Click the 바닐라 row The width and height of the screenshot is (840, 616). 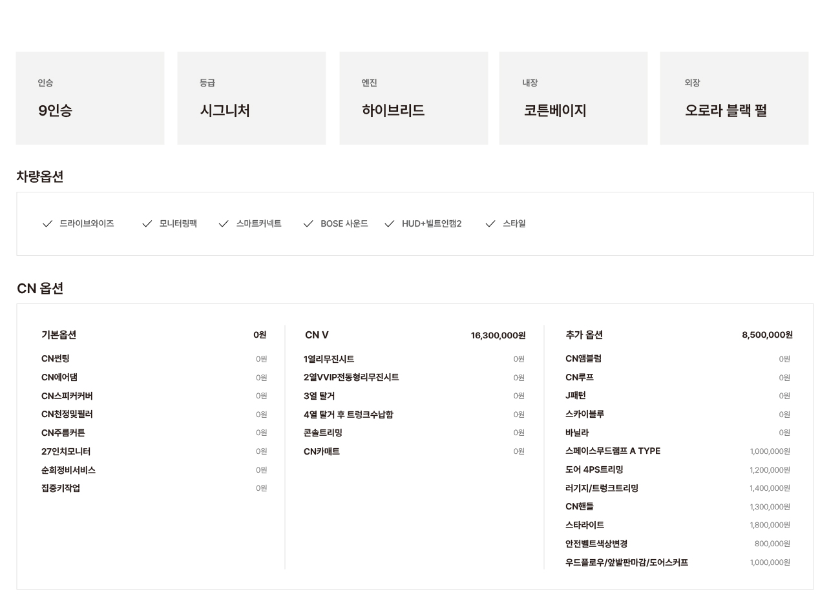pyautogui.click(x=678, y=433)
